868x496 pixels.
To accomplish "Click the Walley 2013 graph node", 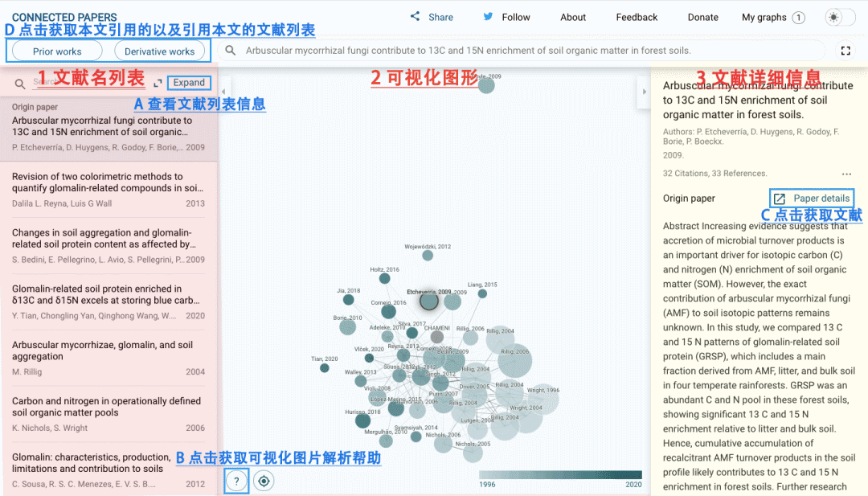I will pos(360,381).
